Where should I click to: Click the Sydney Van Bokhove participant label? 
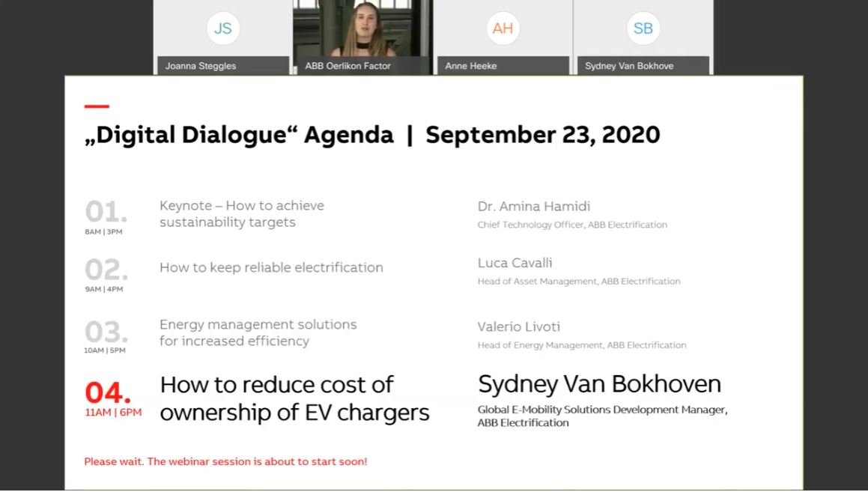[x=629, y=66]
